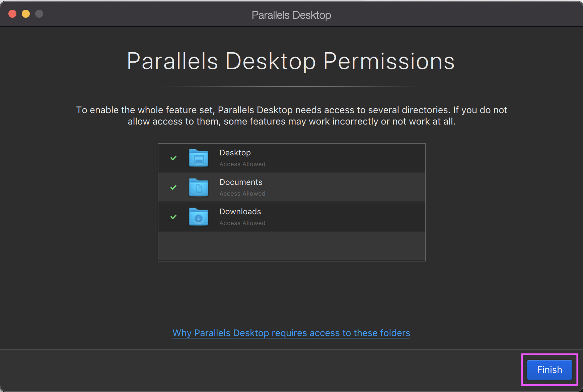The height and width of the screenshot is (392, 583).
Task: Toggle the green checkmark beside Desktop
Action: point(173,158)
